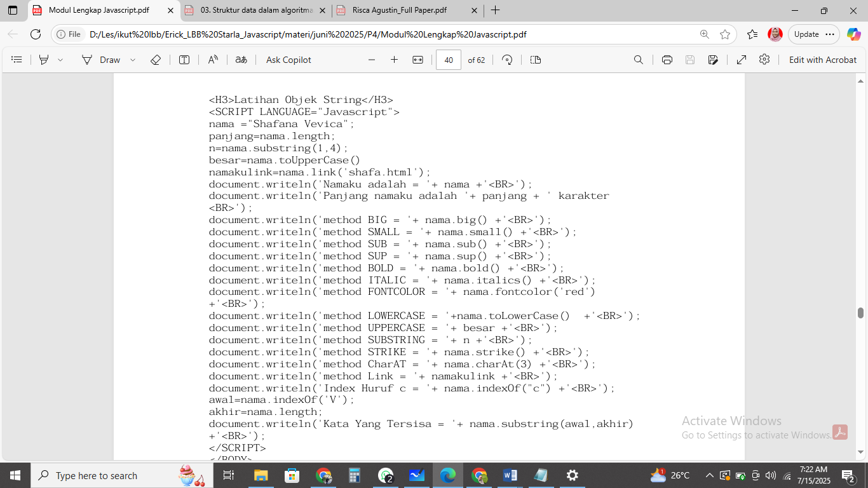Click the taskbar search box
The height and width of the screenshot is (488, 868).
click(122, 475)
